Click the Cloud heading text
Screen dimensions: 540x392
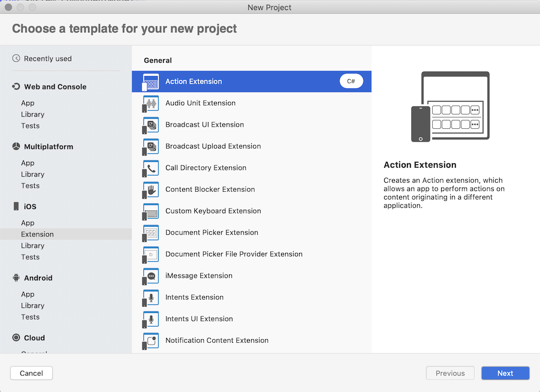34,338
